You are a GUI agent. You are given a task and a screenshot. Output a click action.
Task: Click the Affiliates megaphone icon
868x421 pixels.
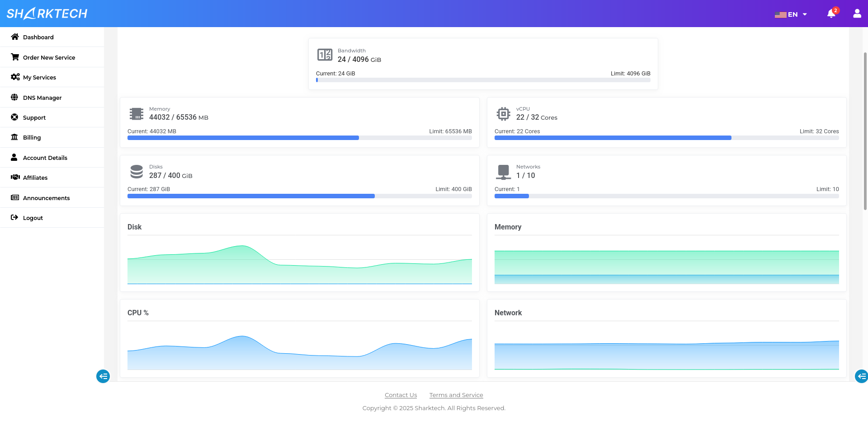(15, 178)
